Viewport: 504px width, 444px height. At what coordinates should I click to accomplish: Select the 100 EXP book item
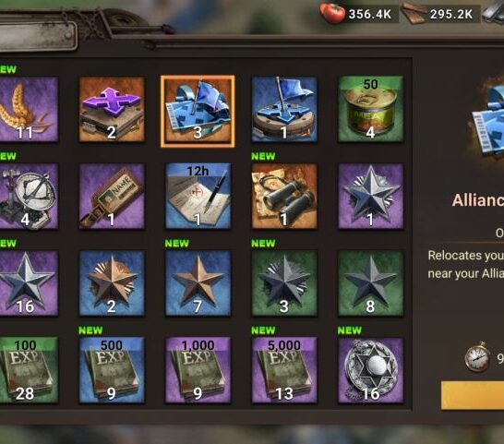29,370
